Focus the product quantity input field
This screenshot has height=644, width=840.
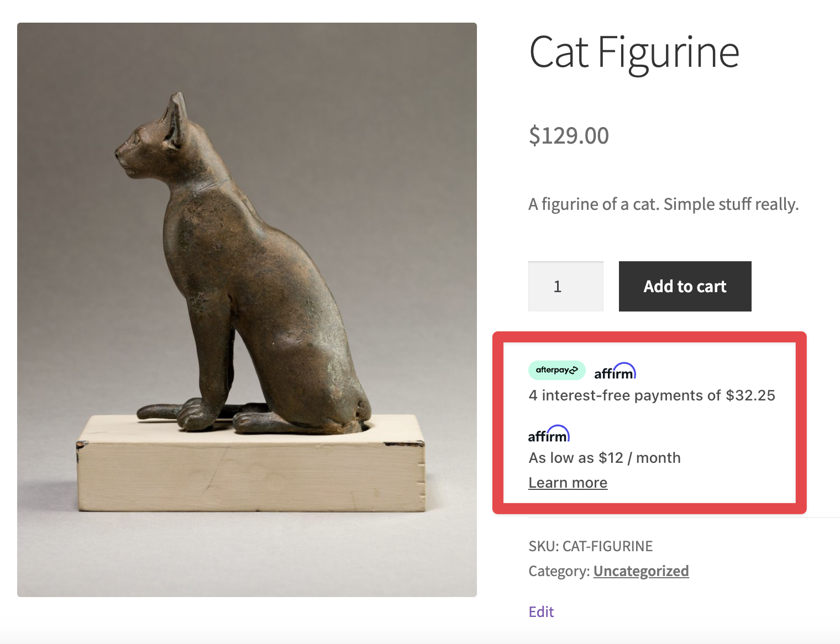click(565, 286)
